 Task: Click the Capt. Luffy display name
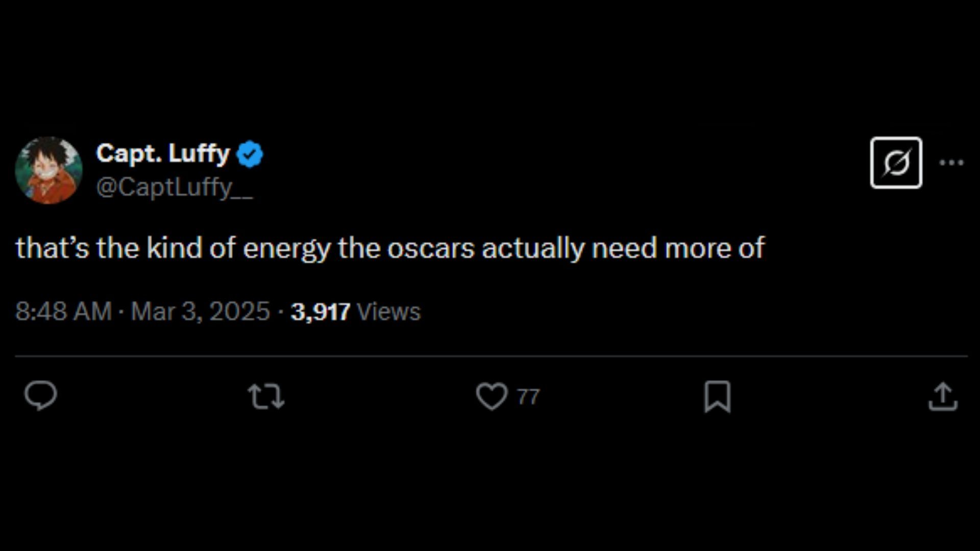pos(163,153)
